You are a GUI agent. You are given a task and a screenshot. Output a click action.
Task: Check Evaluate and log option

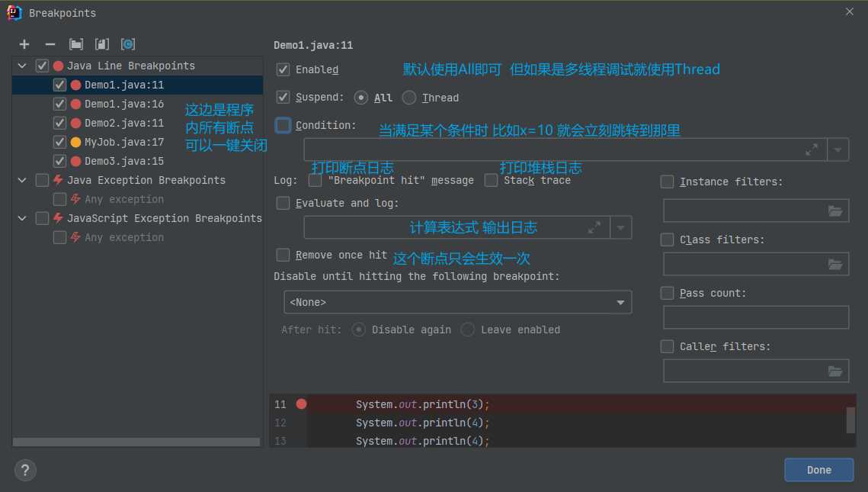click(x=283, y=203)
